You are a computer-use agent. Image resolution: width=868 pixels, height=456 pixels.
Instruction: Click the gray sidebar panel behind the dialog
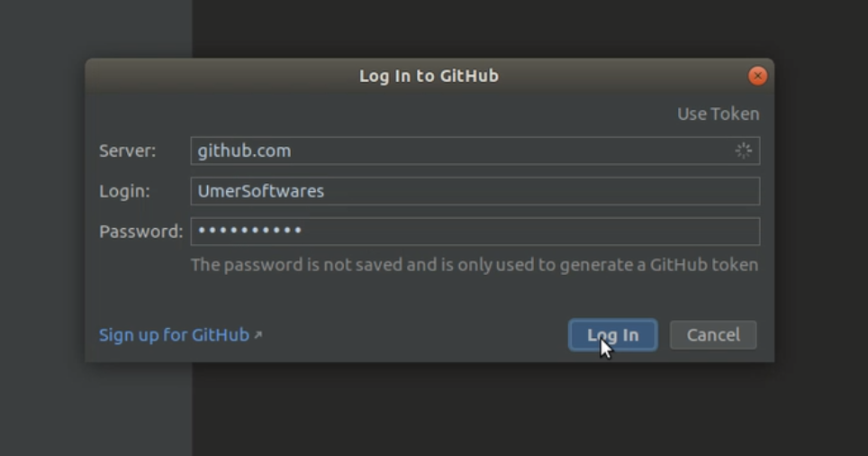pyautogui.click(x=95, y=410)
